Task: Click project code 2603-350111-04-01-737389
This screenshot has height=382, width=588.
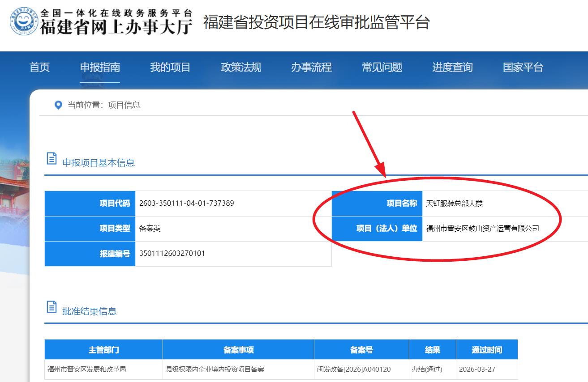Action: 186,204
